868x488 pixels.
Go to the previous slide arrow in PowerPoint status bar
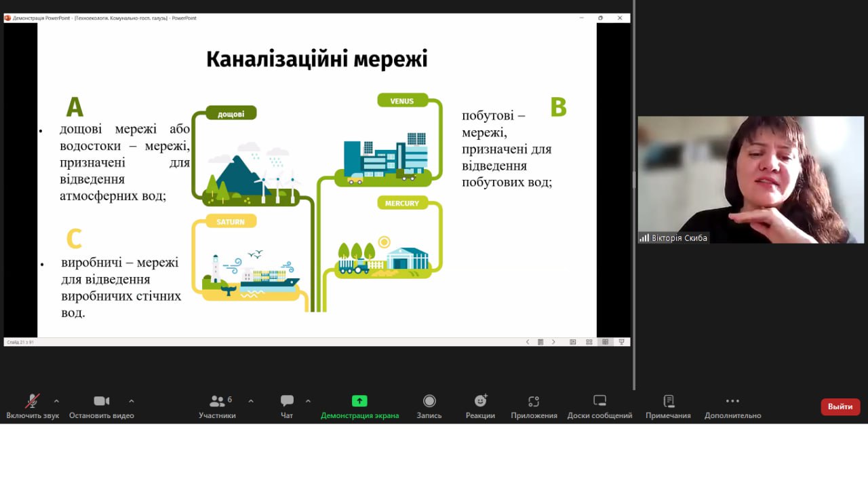point(528,342)
